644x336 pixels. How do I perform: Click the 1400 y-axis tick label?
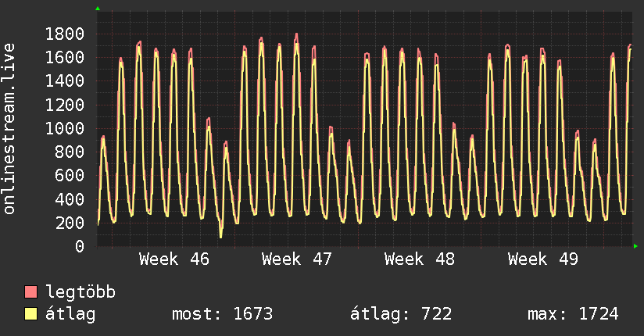tap(65, 81)
